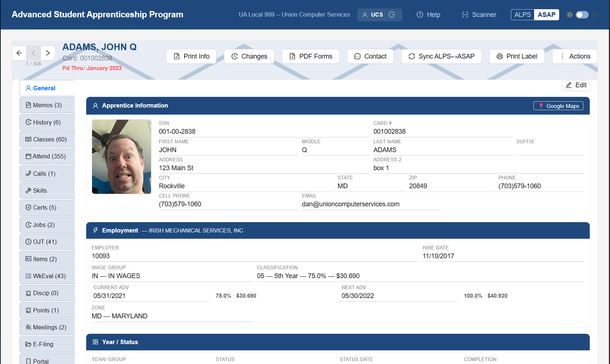
Task: Open the Meetings (2) tab
Action: tap(47, 327)
